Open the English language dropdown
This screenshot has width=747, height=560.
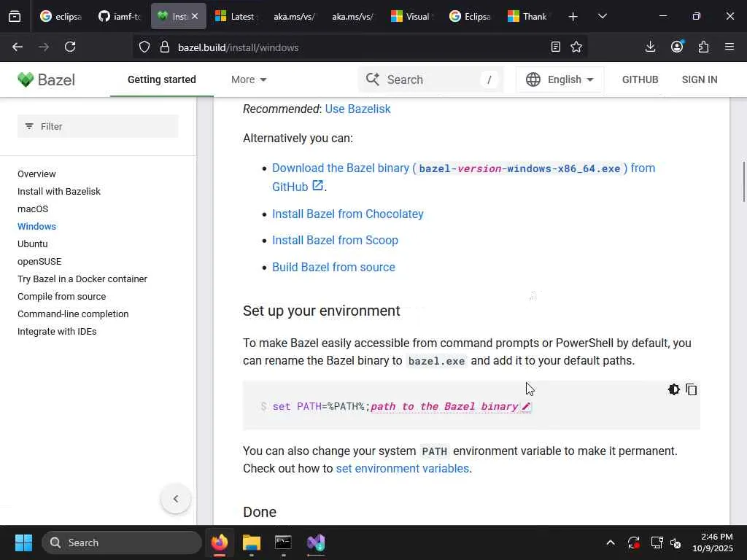[x=560, y=79]
